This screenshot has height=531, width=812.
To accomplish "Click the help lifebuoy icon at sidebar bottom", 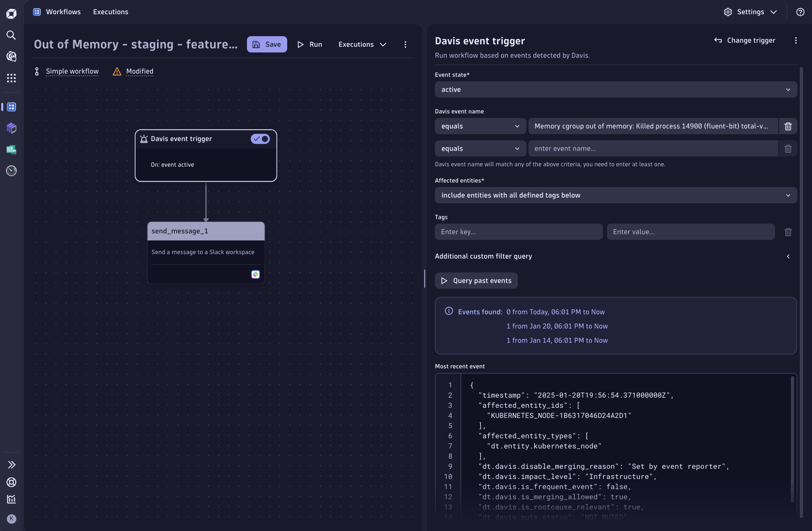I will coord(11,482).
